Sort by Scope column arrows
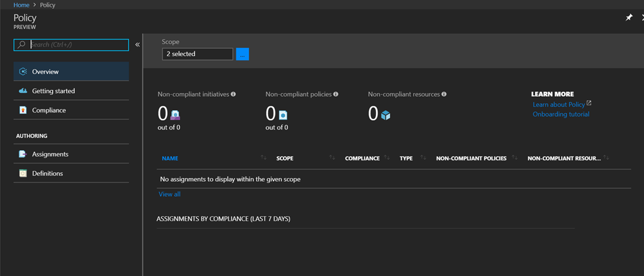This screenshot has height=276, width=644. click(x=332, y=158)
